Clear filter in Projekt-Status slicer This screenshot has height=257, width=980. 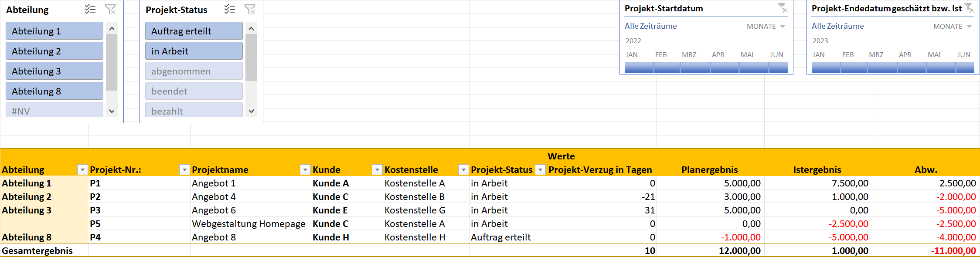click(x=250, y=9)
